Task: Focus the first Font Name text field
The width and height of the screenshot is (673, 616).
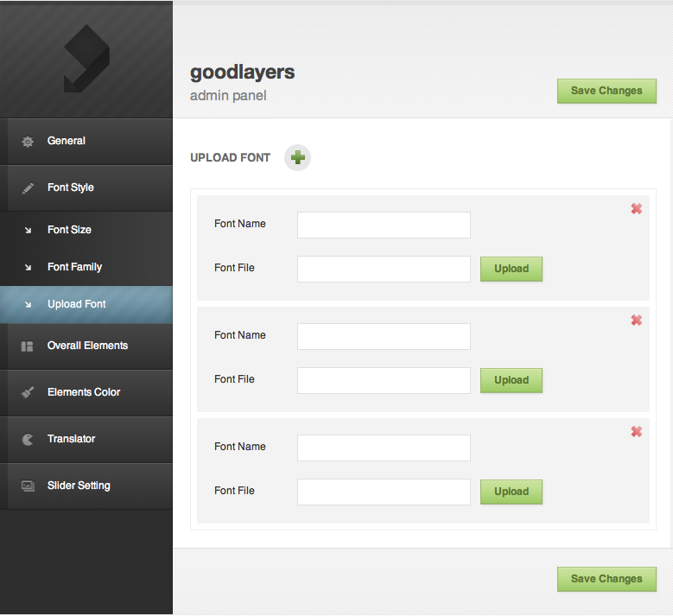Action: [384, 225]
